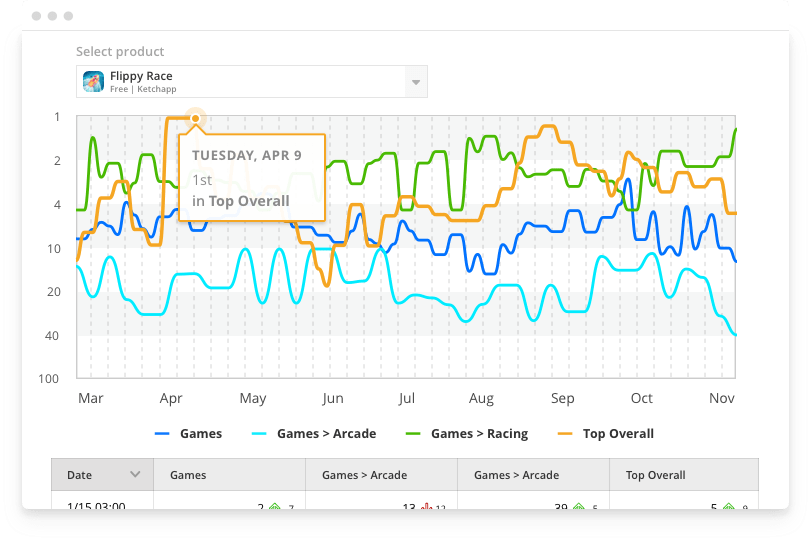The width and height of the screenshot is (811, 541).
Task: Click the TUESDAY, APR 9 tooltip heading
Action: tap(247, 155)
